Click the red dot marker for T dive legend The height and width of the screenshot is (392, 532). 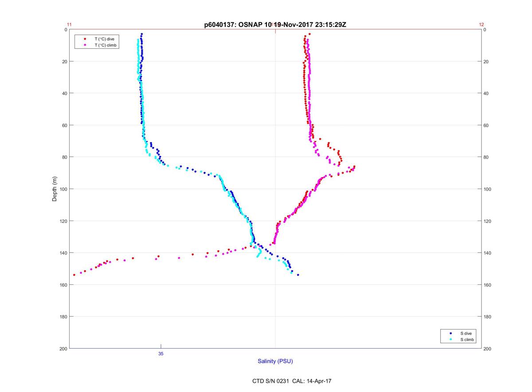click(x=85, y=39)
